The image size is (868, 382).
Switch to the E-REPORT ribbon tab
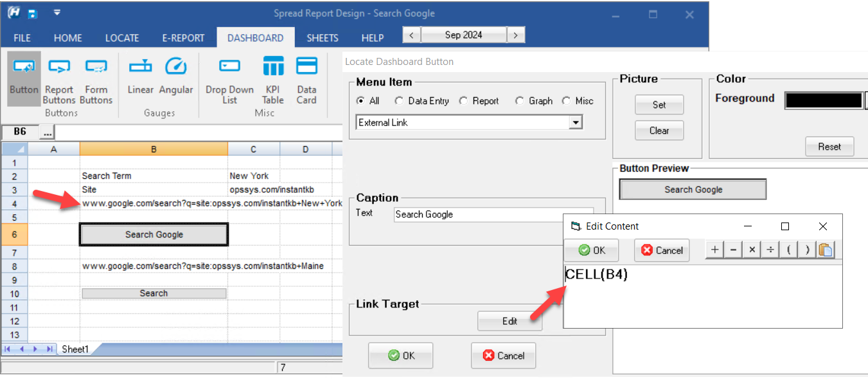(x=183, y=38)
